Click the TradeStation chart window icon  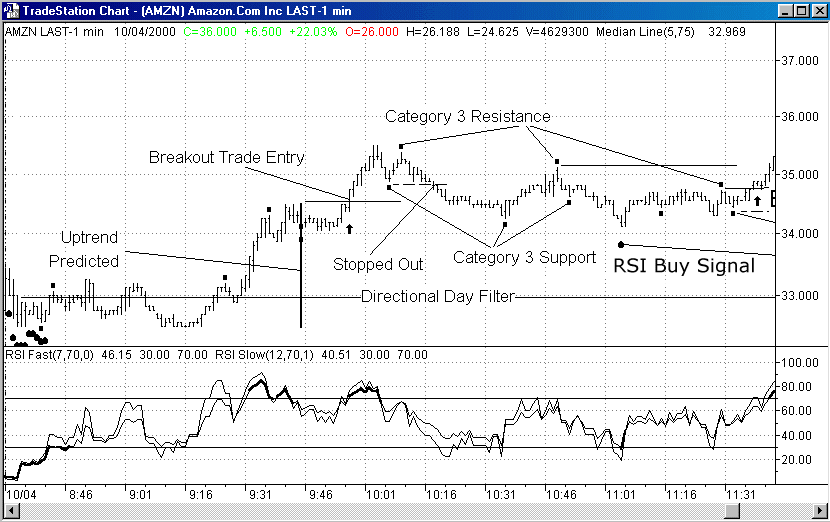(x=11, y=10)
